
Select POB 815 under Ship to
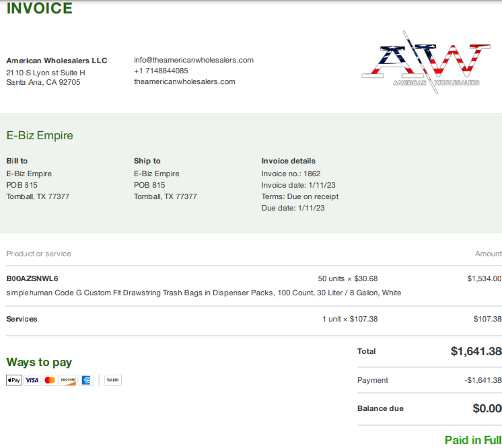[x=149, y=185]
